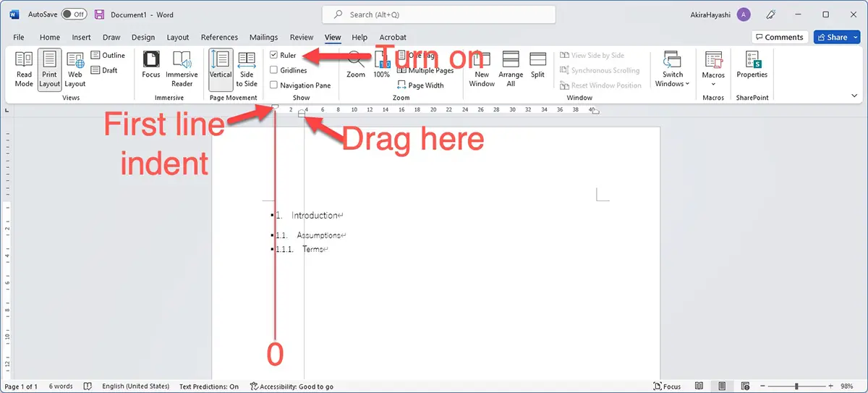The width and height of the screenshot is (868, 393).
Task: Click the tab selector at ruler's left end
Action: [x=7, y=110]
